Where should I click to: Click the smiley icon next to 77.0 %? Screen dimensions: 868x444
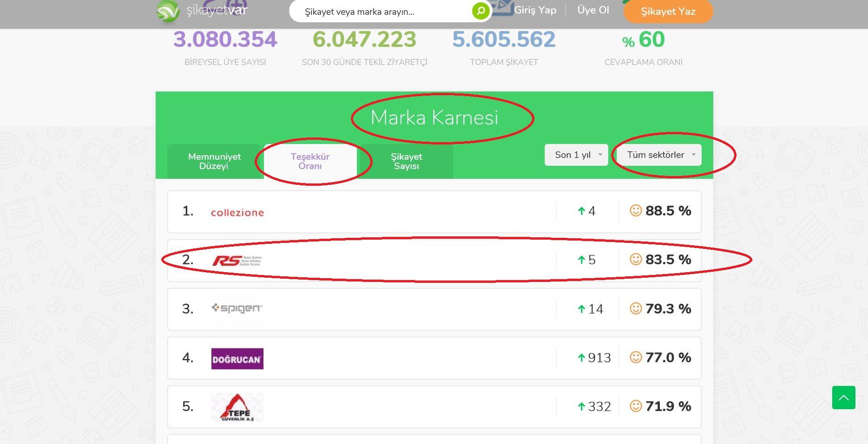coord(636,357)
